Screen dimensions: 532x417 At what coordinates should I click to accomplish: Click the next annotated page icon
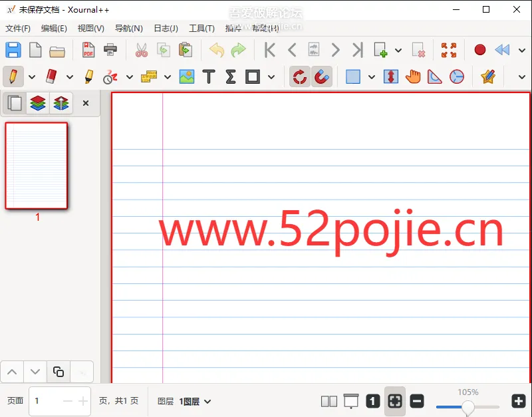tap(314, 50)
